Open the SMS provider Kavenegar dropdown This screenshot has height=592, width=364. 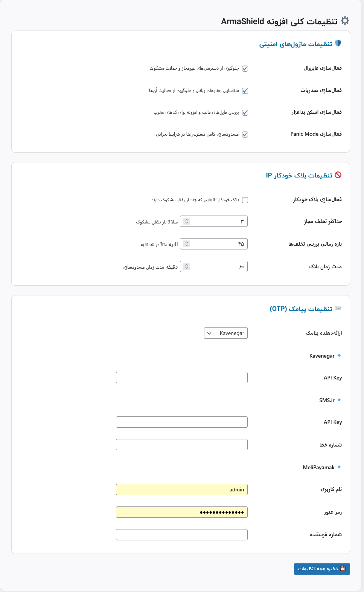point(226,333)
